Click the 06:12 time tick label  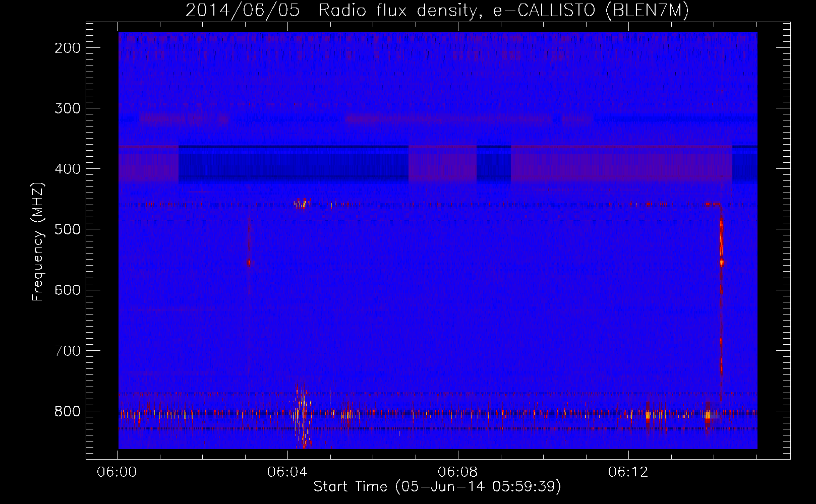pyautogui.click(x=628, y=472)
